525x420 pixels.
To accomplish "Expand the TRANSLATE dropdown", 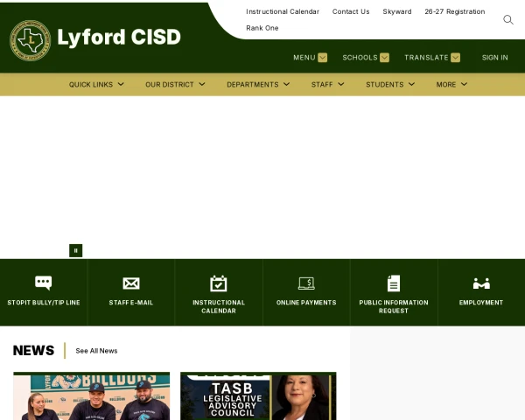I will (432, 58).
